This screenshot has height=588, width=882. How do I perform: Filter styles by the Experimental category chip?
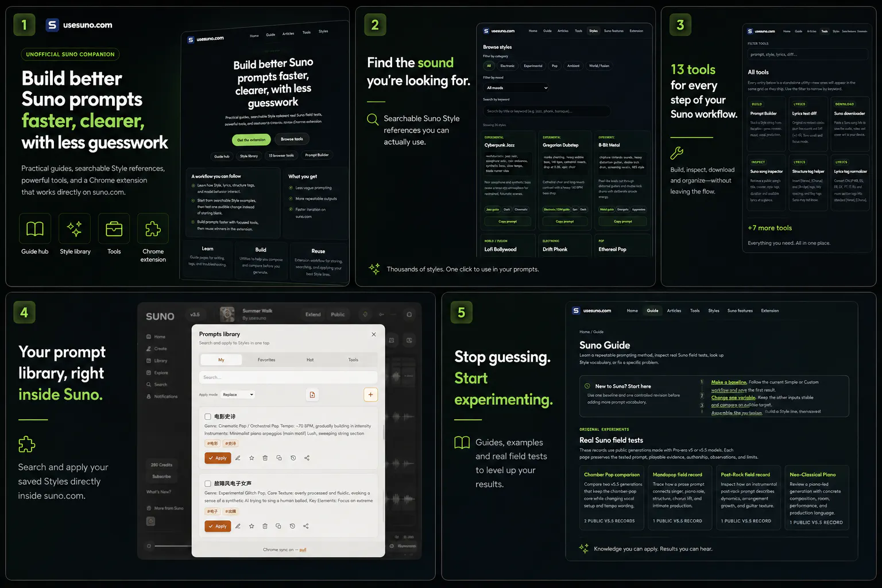533,66
